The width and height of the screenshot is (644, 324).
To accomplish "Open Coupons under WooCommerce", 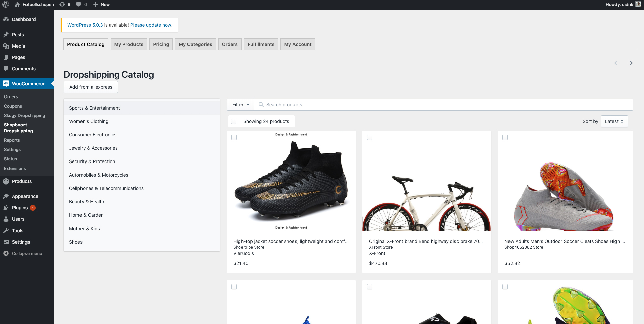I will [x=13, y=106].
